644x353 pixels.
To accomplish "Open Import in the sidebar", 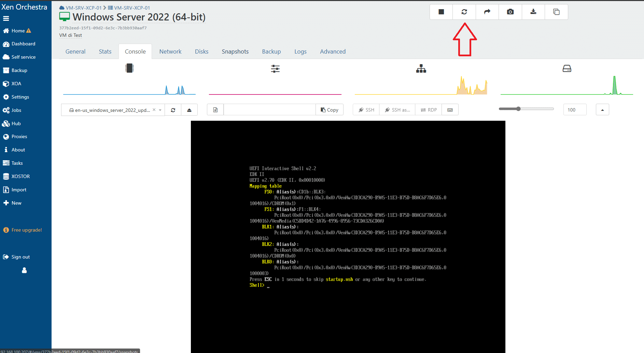I will point(15,190).
